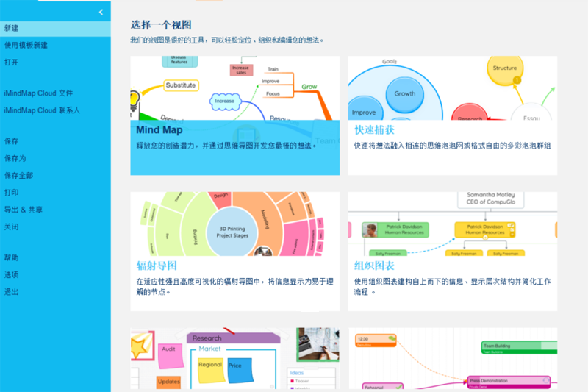This screenshot has height=392, width=588.
Task: Open 导出 & 共享 option
Action: 55,210
